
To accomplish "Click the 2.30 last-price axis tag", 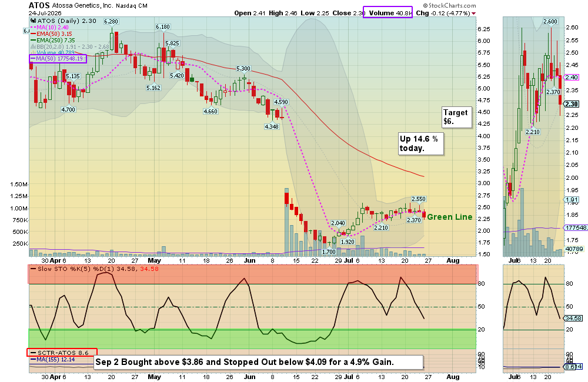I will [x=572, y=104].
